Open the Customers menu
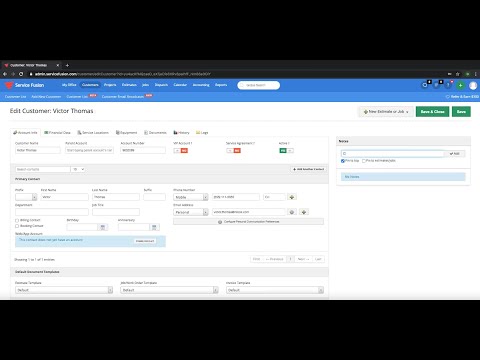 click(x=90, y=85)
